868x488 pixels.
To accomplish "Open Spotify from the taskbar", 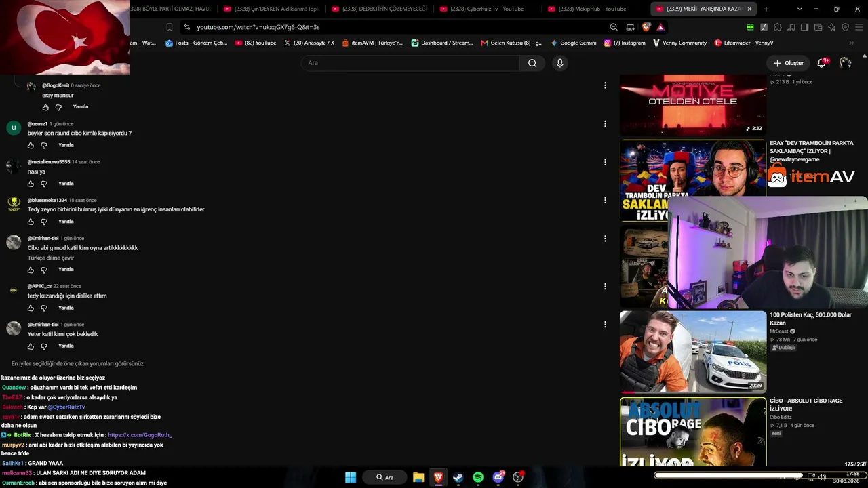I will point(478,477).
